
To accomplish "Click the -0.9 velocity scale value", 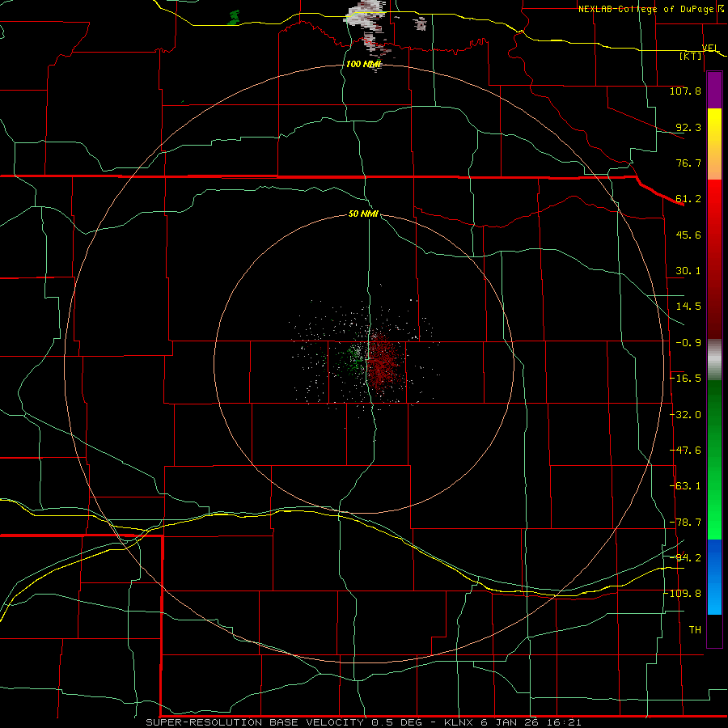I will (x=688, y=343).
